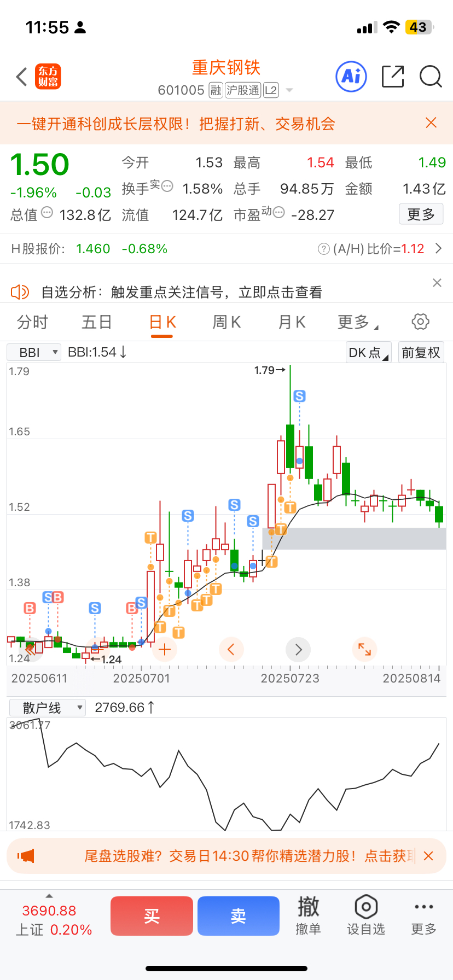The width and height of the screenshot is (453, 980).
Task: Switch to the 周K tab
Action: [x=226, y=322]
